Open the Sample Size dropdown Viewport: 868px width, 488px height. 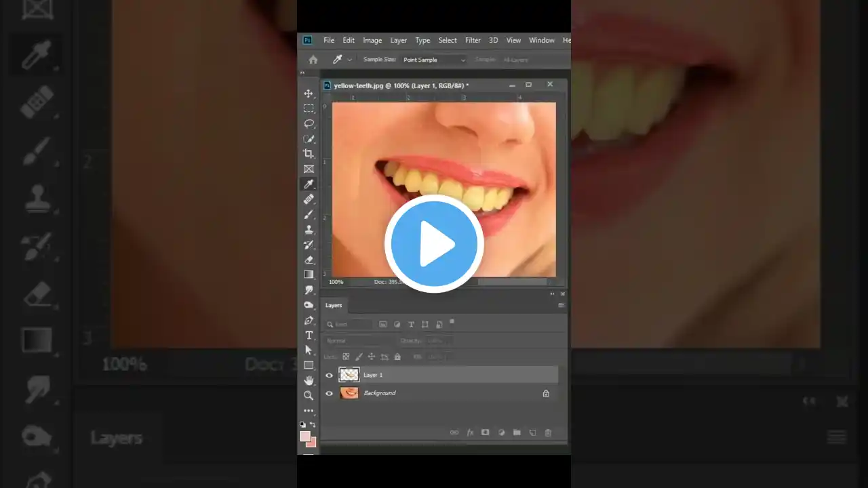click(434, 60)
